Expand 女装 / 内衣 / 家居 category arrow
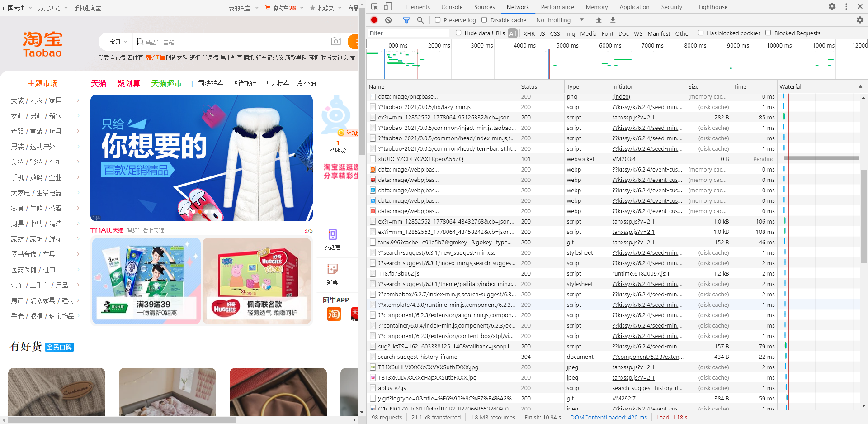Viewport: 868px width, 424px height. [x=78, y=100]
